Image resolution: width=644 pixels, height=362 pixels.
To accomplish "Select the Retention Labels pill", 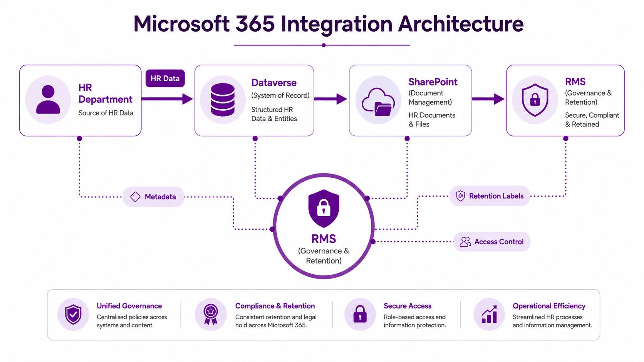I will [x=490, y=196].
